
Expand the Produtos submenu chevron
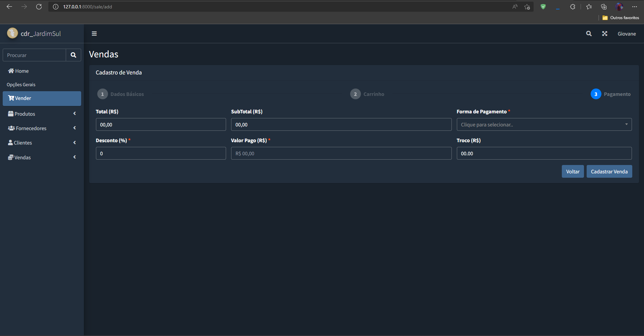[x=74, y=114]
